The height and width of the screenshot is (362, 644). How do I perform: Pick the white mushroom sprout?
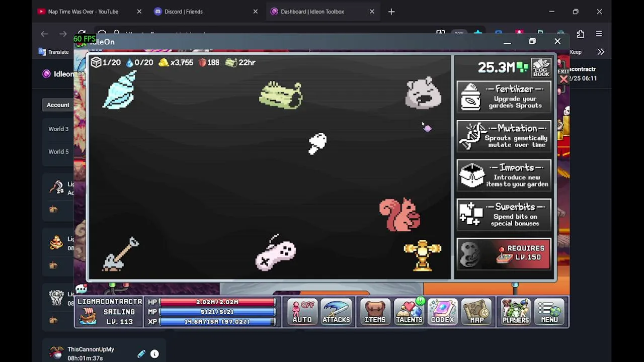point(317,144)
